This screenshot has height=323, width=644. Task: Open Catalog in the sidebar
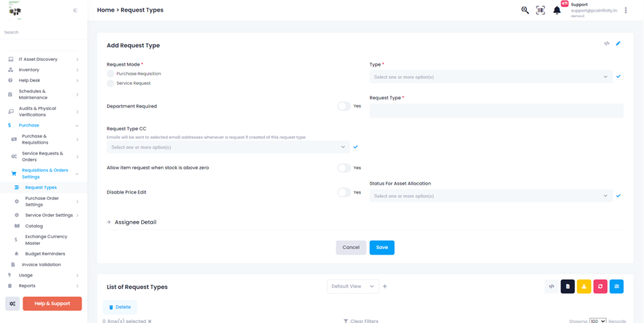(34, 226)
